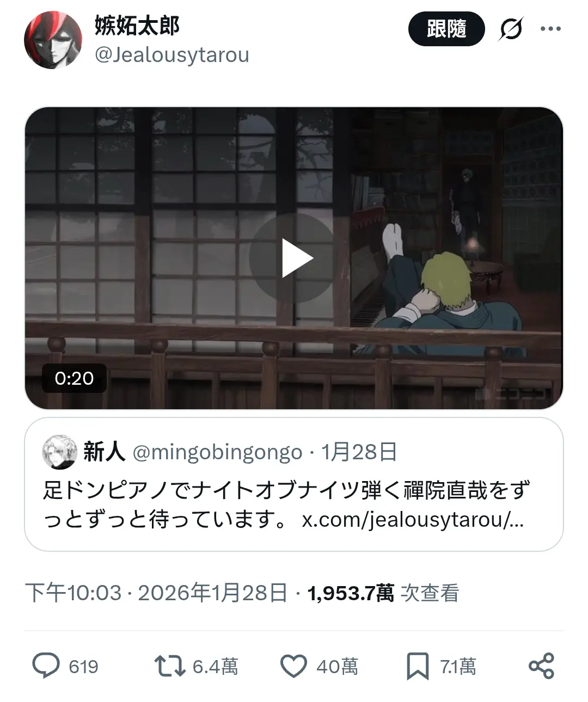
Task: Open the three-dot more options menu
Action: [x=550, y=29]
